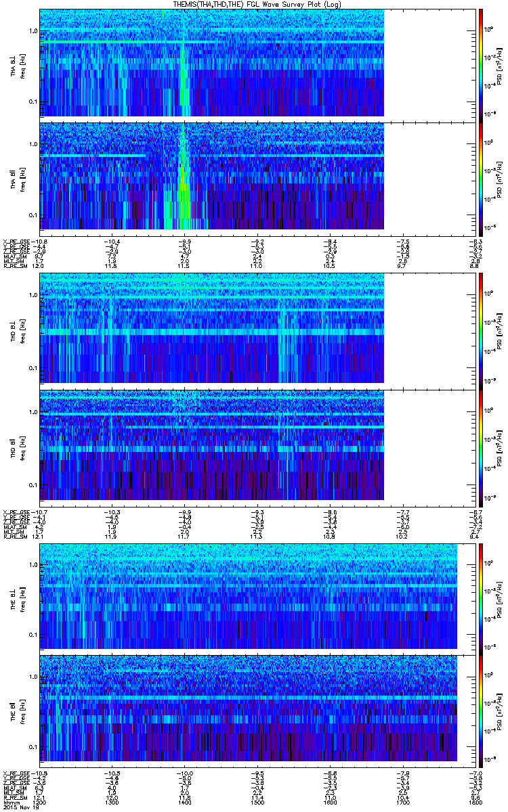Click the 1600 time label on bottom axis
Image resolution: width=508 pixels, height=812 pixels.
pos(330,802)
